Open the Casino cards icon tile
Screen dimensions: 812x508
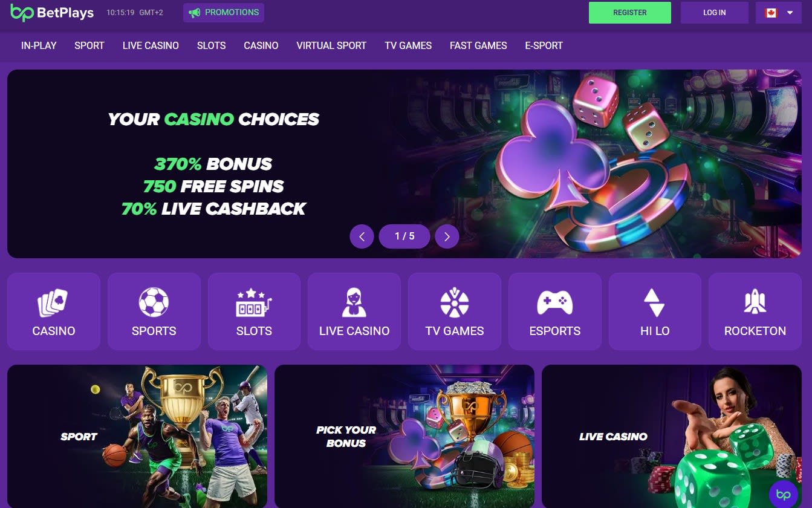tap(54, 311)
